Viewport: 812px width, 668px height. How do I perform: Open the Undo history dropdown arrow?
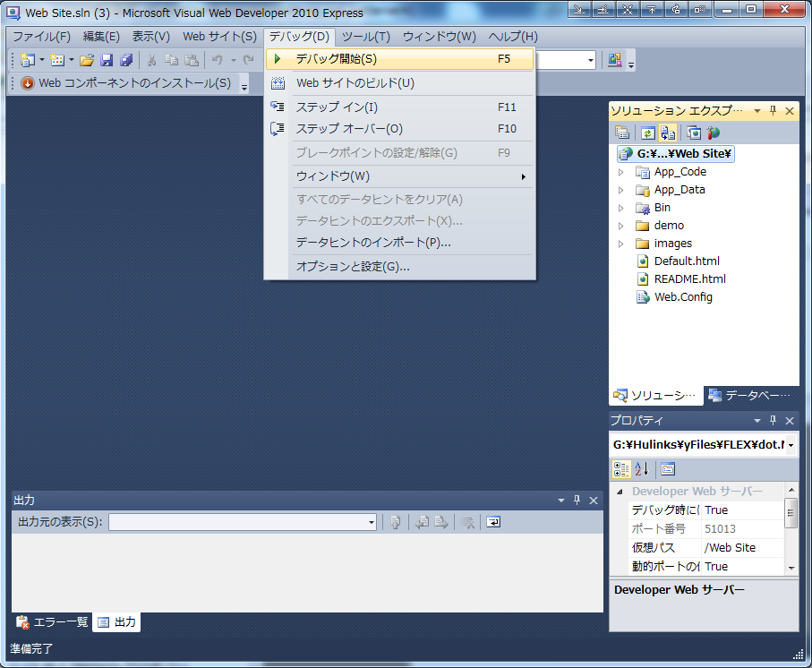tap(233, 61)
